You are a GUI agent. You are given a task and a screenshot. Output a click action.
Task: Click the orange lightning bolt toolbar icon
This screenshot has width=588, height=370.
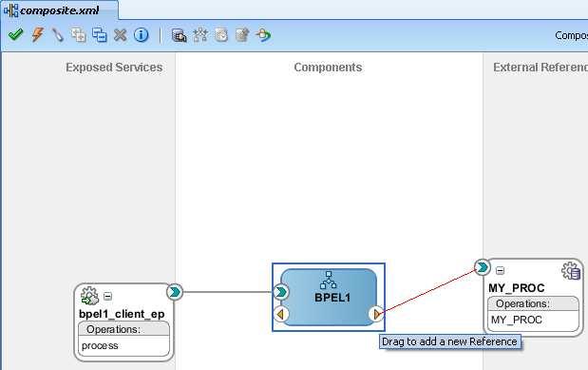point(37,35)
